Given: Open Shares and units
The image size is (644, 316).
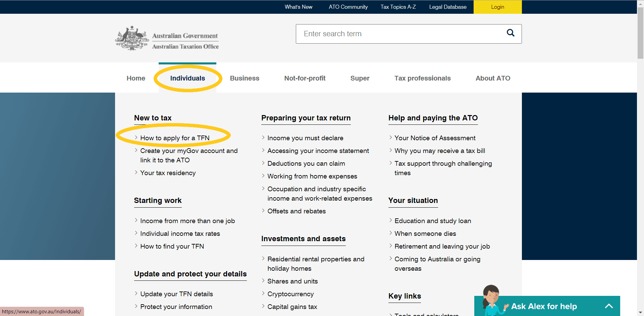Looking at the screenshot, I should [x=292, y=281].
